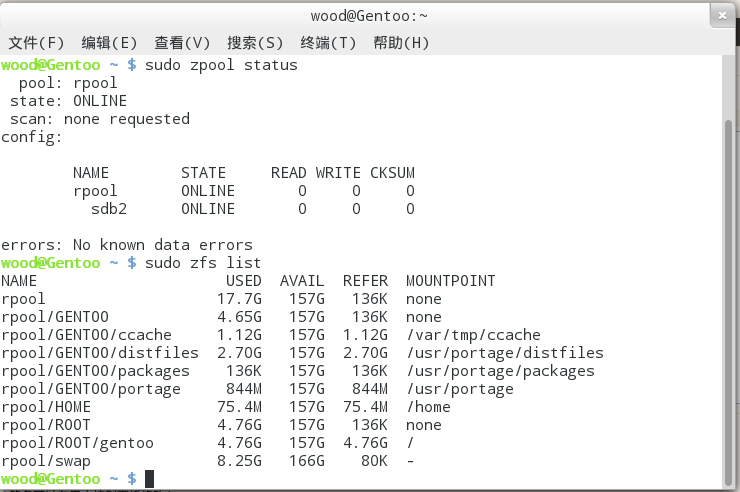Screen dimensions: 740x492
Task: Click the 'sudo zpool status' command text
Action: (x=221, y=65)
